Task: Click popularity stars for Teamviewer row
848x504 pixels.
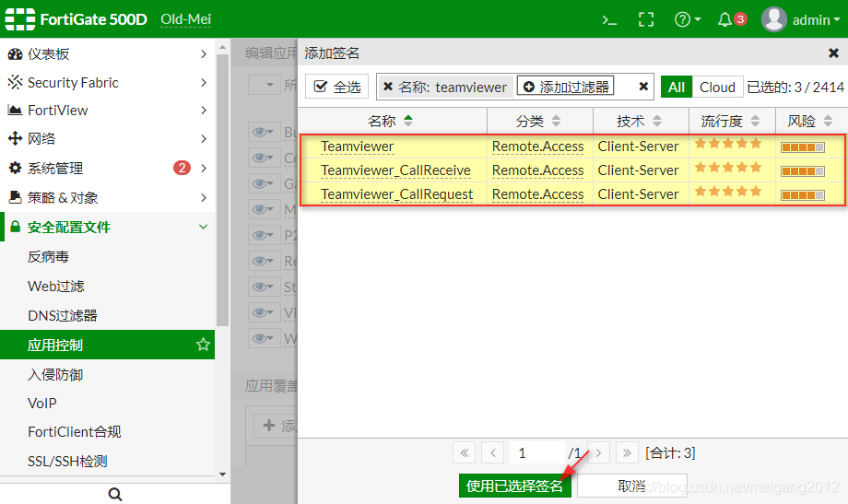Action: [x=728, y=144]
